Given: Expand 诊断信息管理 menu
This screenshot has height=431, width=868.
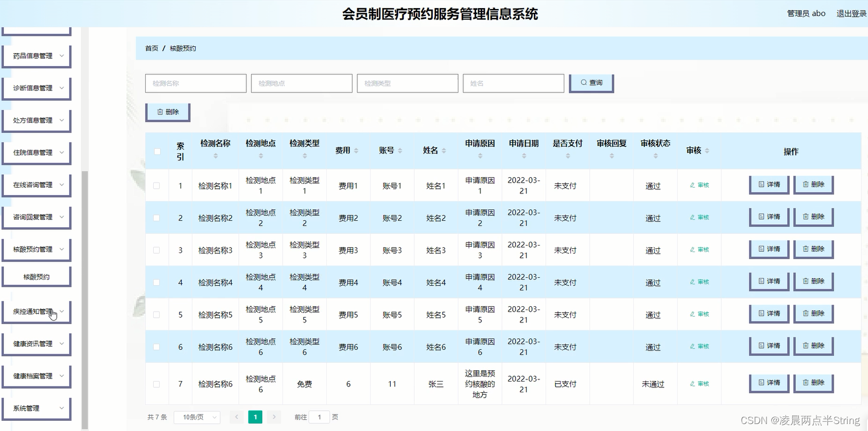Looking at the screenshot, I should [x=37, y=88].
